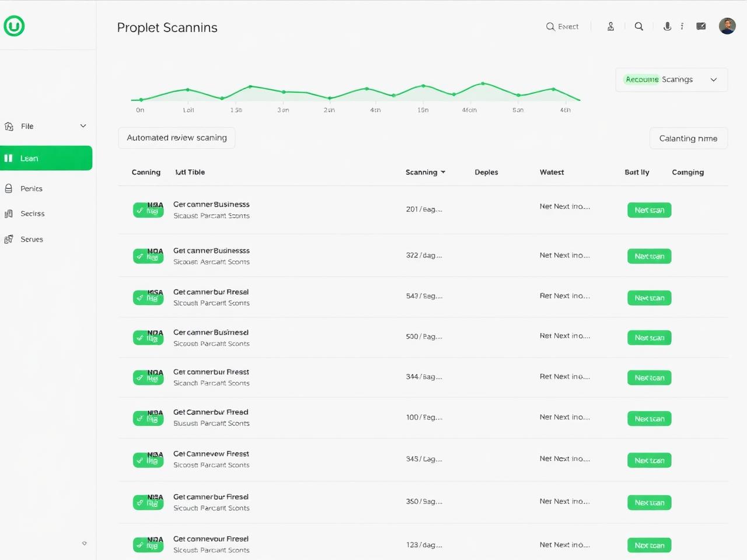Click Next scan in the 123 row
747x560 pixels.
(650, 545)
